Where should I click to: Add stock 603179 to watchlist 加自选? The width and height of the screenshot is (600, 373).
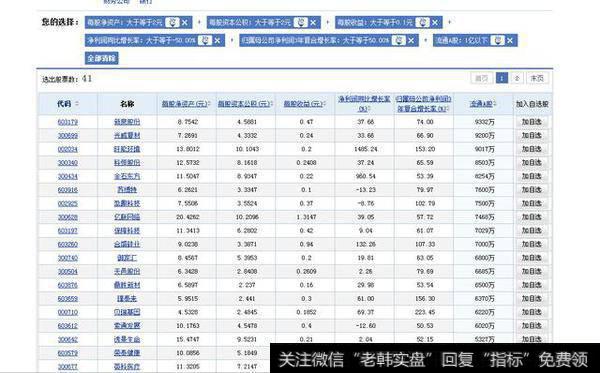pyautogui.click(x=532, y=122)
